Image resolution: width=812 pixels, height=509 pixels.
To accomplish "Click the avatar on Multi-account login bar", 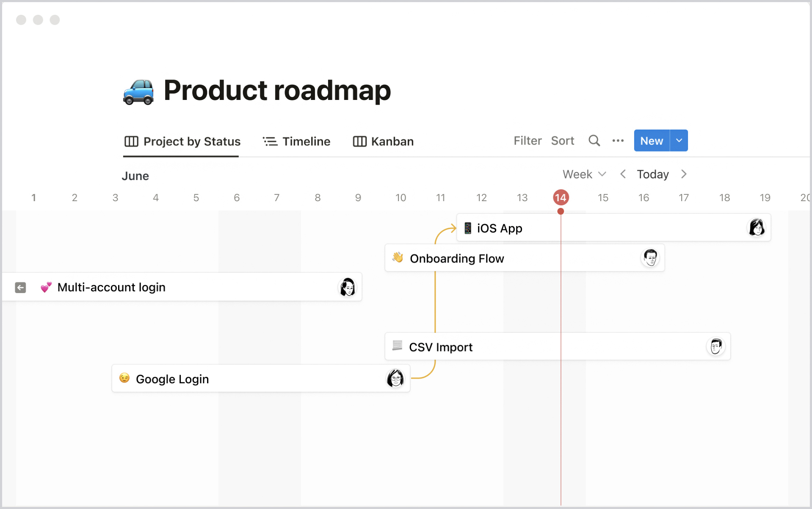I will [x=348, y=287].
